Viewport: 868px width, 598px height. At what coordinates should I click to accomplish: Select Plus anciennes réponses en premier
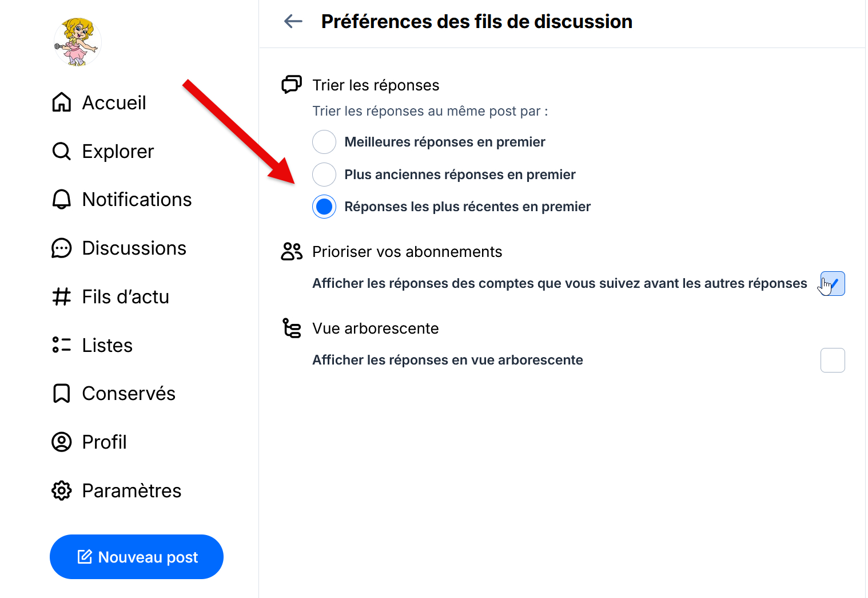pos(324,175)
